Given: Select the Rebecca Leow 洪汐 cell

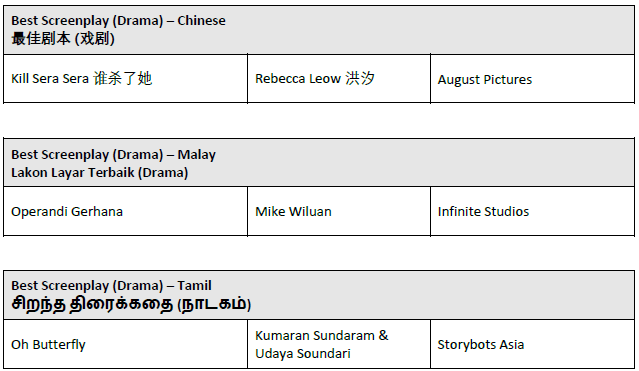Looking at the screenshot, I should click(x=339, y=78).
